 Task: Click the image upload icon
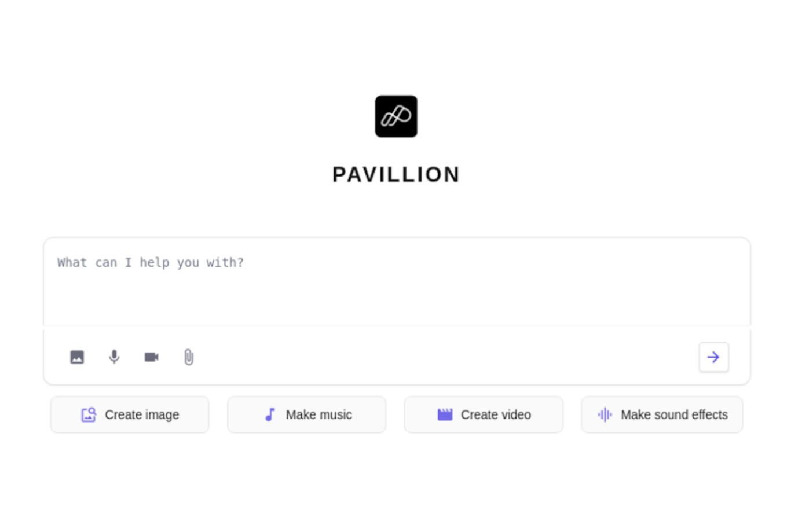coord(77,357)
